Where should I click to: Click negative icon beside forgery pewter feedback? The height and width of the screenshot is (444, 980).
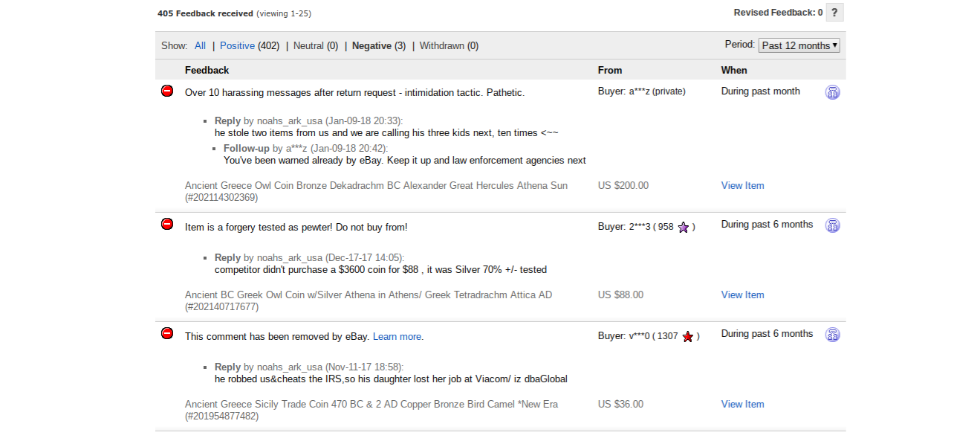pos(167,224)
